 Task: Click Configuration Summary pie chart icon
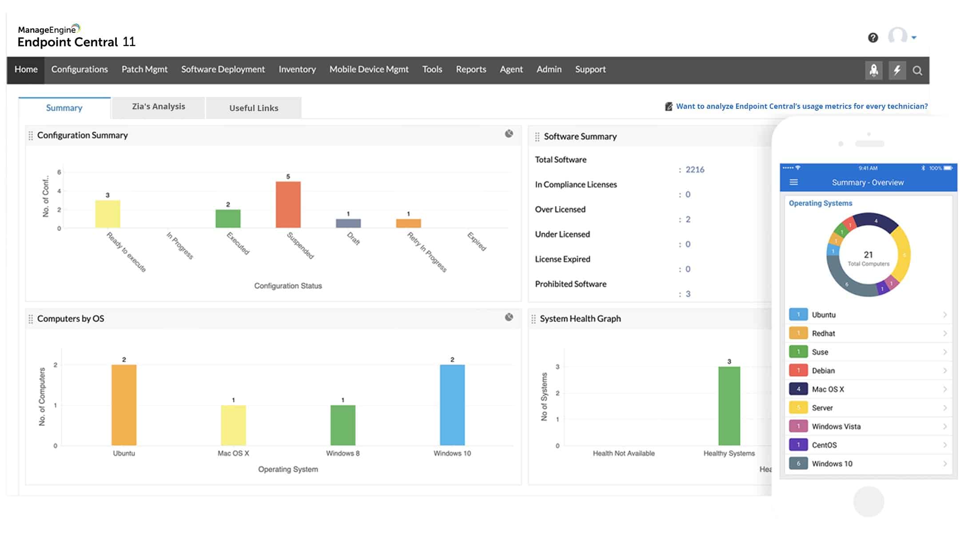(x=509, y=134)
